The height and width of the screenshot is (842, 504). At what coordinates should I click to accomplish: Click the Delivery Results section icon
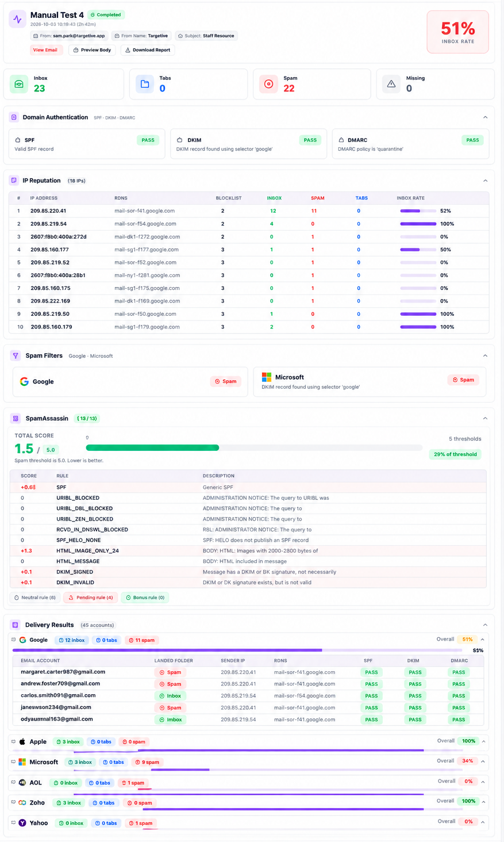[16, 625]
